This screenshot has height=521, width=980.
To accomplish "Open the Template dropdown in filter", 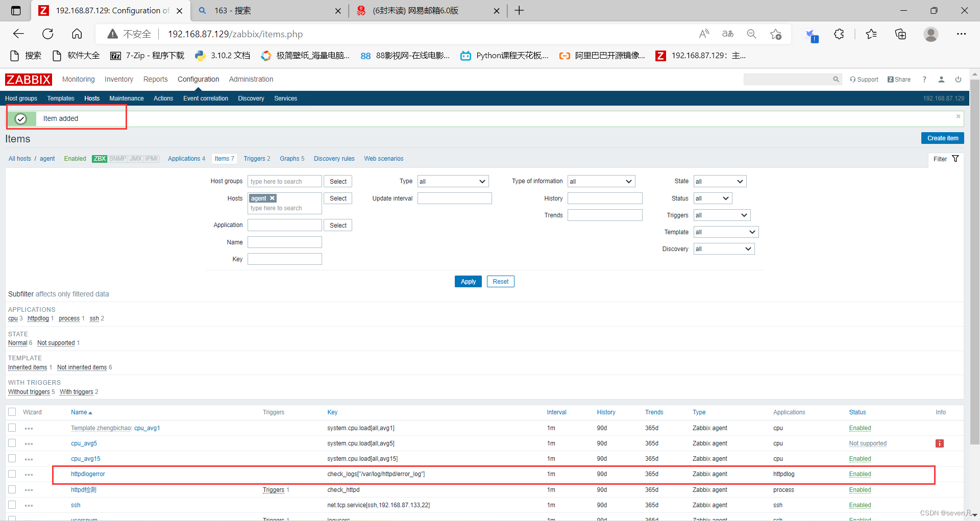I will point(726,232).
